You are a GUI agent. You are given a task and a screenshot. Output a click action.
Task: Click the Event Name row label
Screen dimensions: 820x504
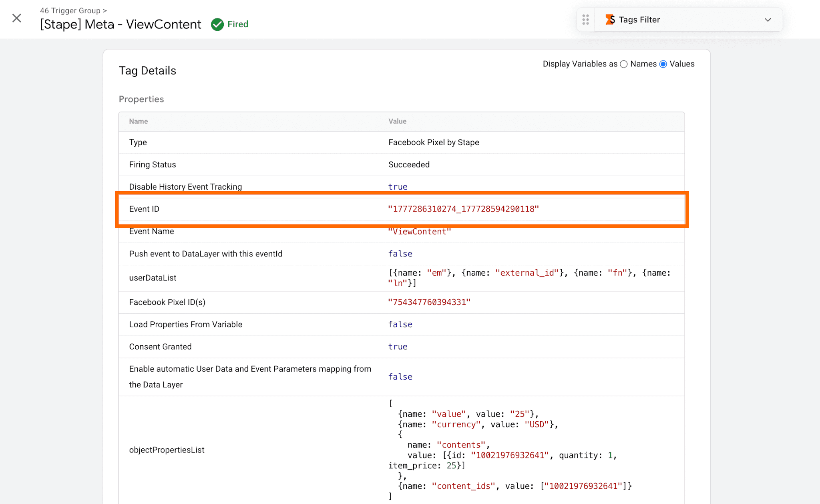coord(151,231)
